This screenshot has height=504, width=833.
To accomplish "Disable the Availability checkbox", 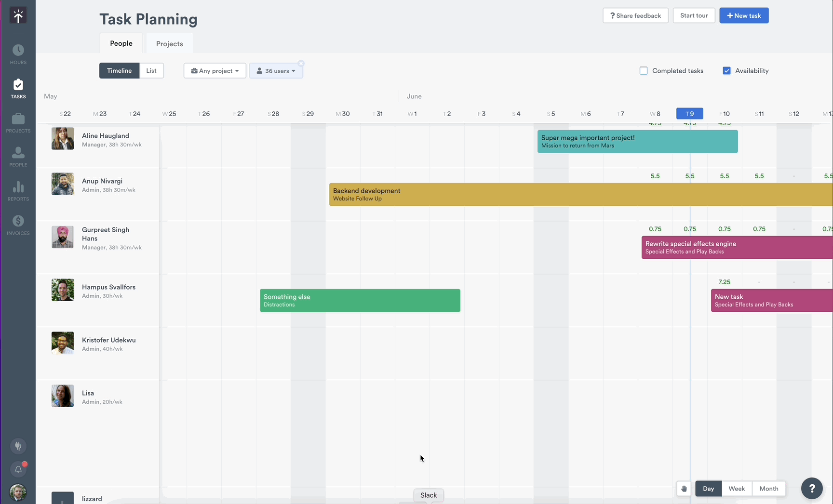I will pyautogui.click(x=726, y=70).
